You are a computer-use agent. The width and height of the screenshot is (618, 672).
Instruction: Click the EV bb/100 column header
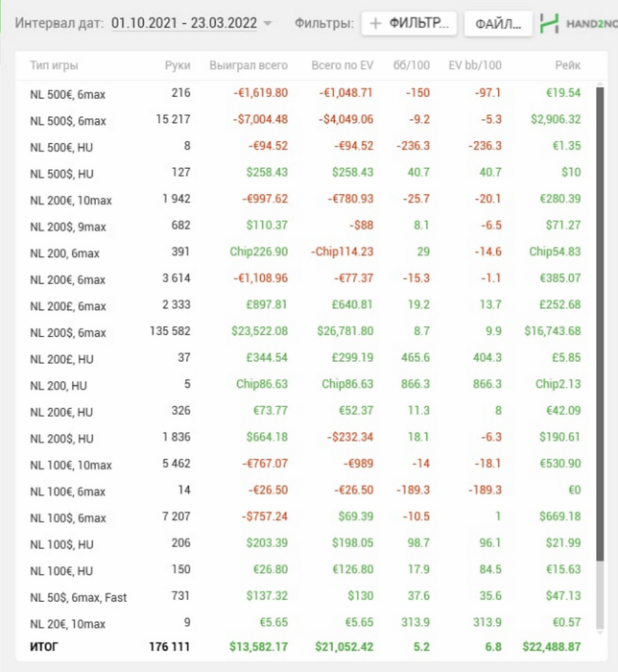coord(475,65)
